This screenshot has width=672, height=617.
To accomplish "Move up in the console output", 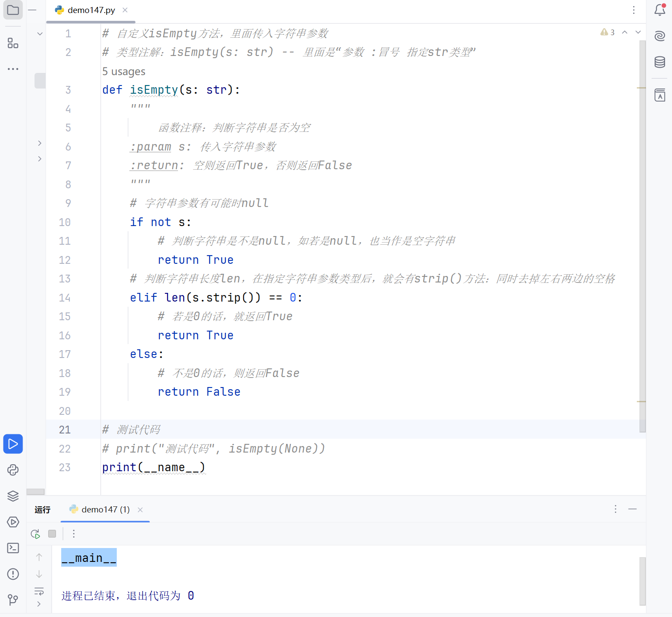I will coord(39,557).
